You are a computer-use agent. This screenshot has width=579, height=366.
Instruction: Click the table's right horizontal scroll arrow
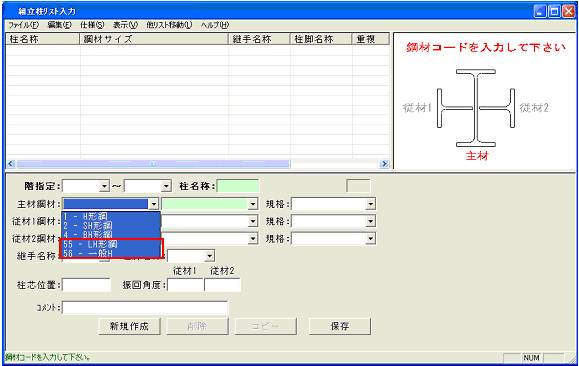[x=385, y=164]
